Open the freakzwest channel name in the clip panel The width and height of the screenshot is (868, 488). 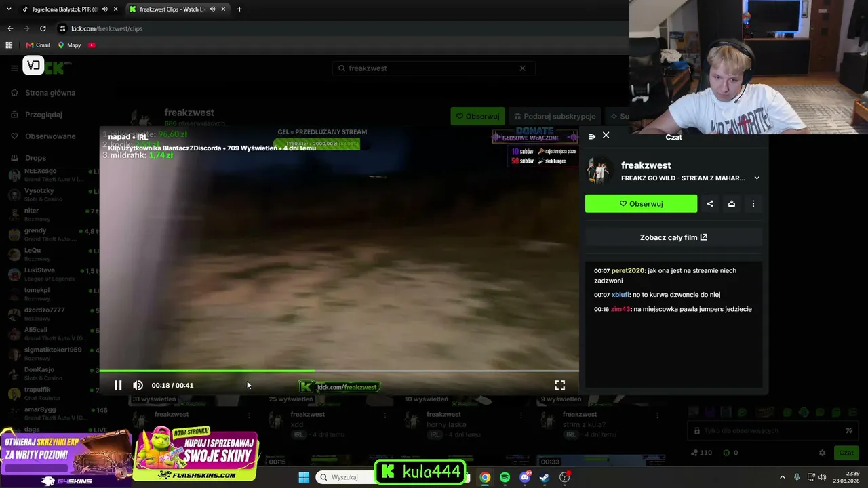646,165
